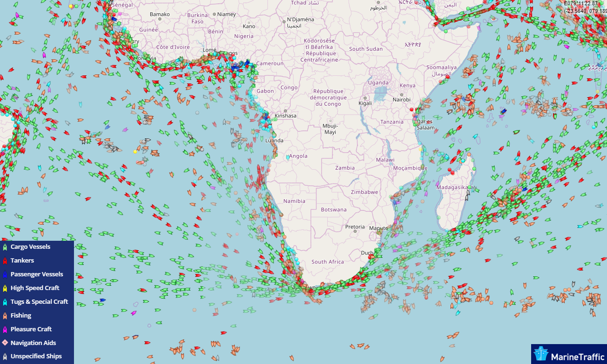Click the South Africa country label
Image resolution: width=607 pixels, height=364 pixels.
point(328,262)
